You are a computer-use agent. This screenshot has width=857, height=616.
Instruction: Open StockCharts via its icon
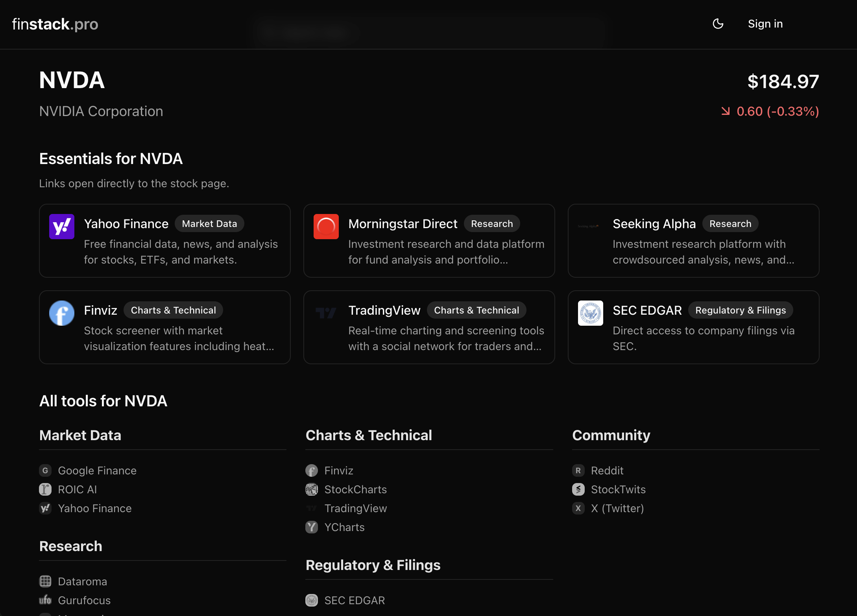coord(311,489)
